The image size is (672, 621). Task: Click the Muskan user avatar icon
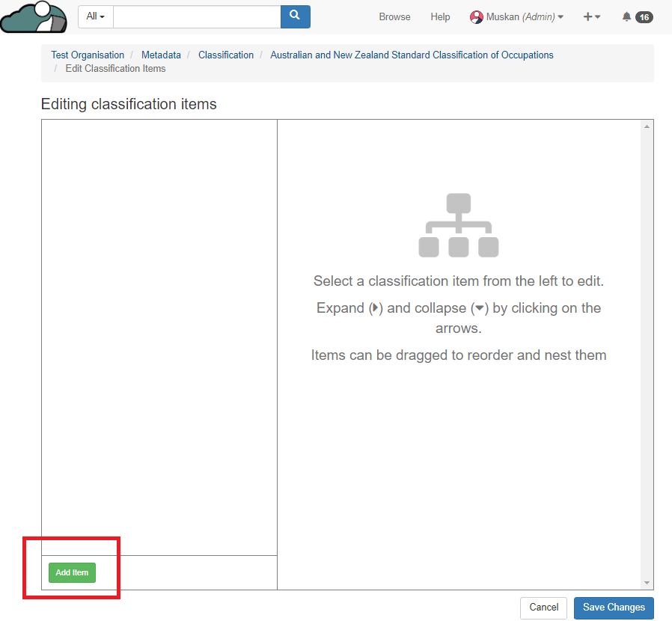476,17
